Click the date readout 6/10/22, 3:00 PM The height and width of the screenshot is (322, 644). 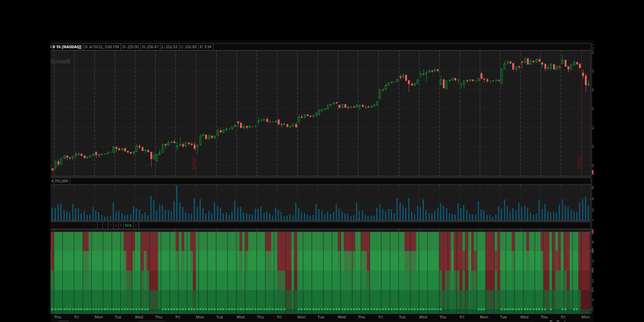coord(102,47)
